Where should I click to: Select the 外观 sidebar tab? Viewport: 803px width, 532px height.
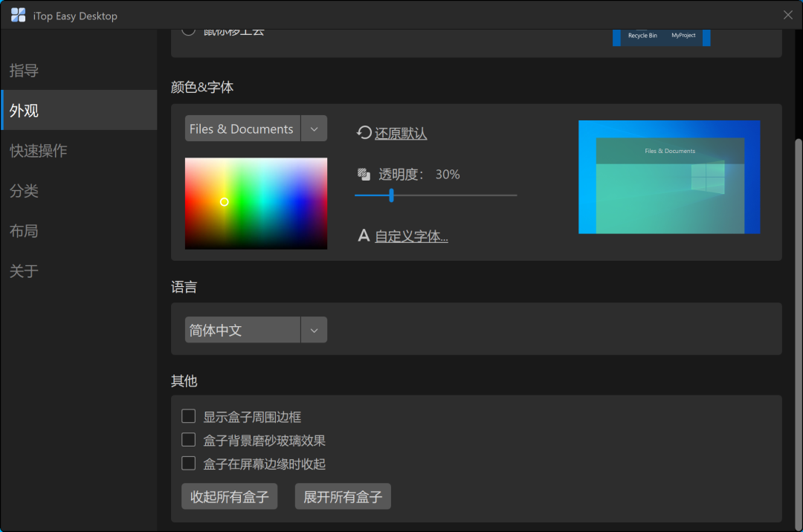[x=79, y=110]
